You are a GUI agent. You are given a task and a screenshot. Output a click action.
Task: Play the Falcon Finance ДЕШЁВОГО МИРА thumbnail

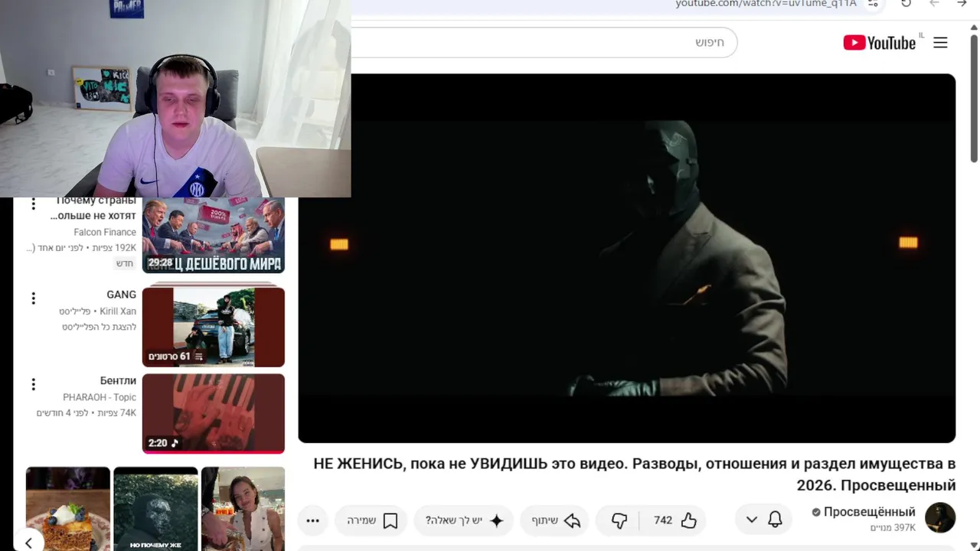[214, 235]
